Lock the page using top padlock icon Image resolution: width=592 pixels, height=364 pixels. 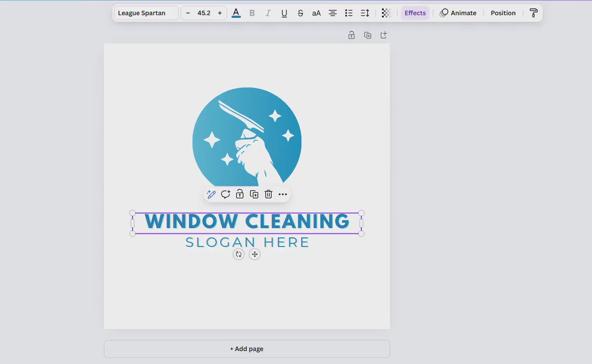pos(351,35)
